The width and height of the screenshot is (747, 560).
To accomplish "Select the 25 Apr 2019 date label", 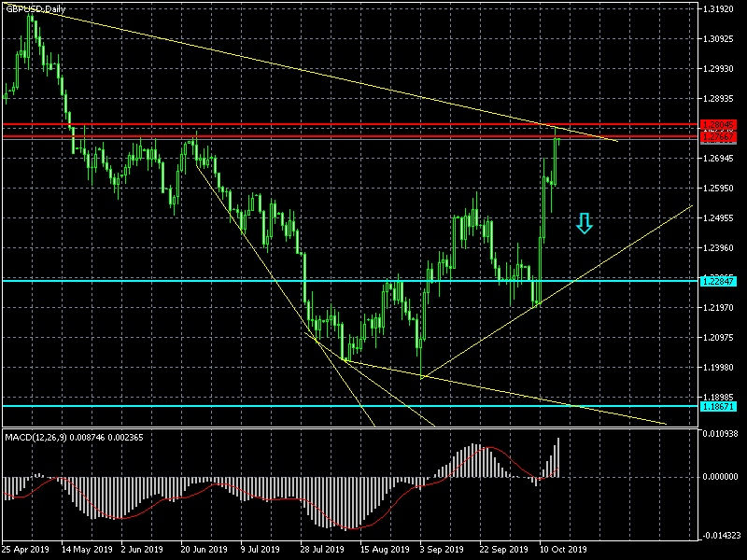I will pos(25,550).
